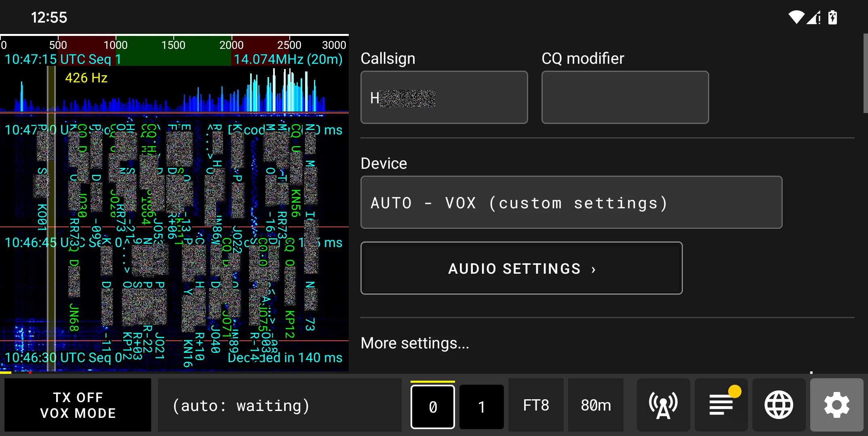This screenshot has height=436, width=868.
Task: Open AUDIO SETTINGS
Action: pos(521,268)
